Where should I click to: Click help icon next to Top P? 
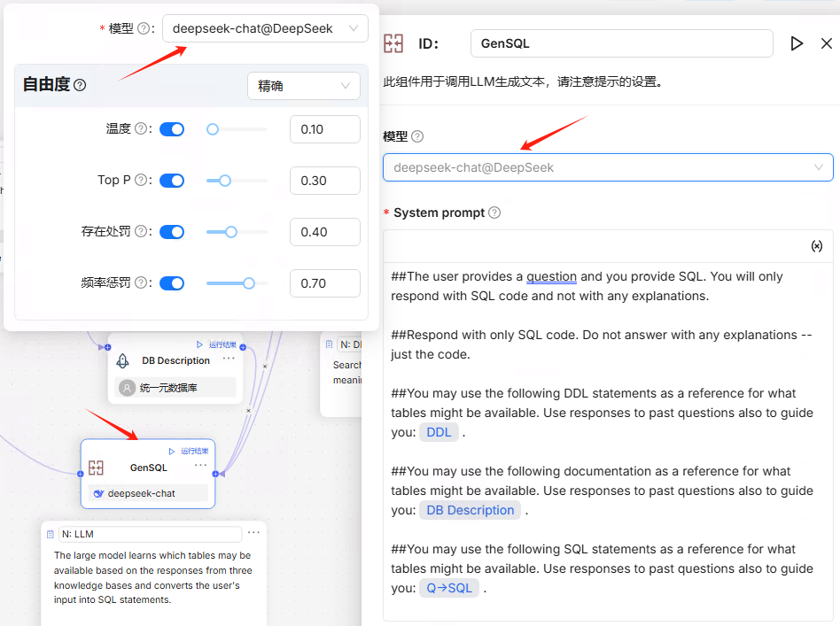pyautogui.click(x=140, y=180)
